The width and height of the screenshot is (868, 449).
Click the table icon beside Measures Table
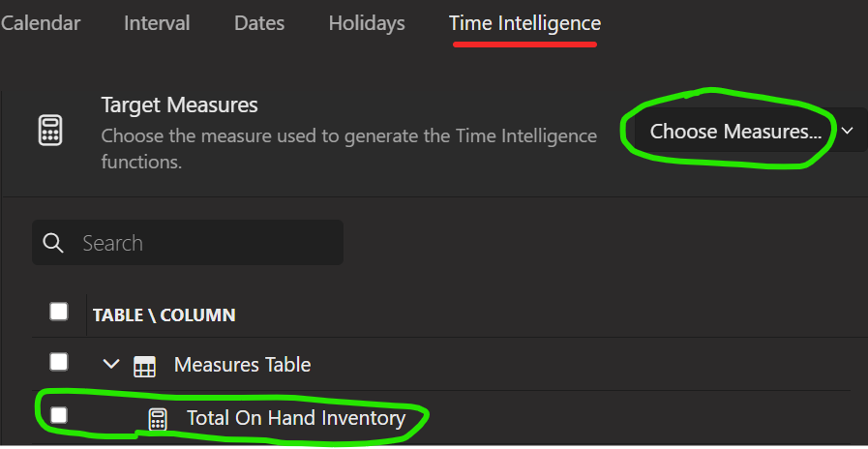pos(144,367)
